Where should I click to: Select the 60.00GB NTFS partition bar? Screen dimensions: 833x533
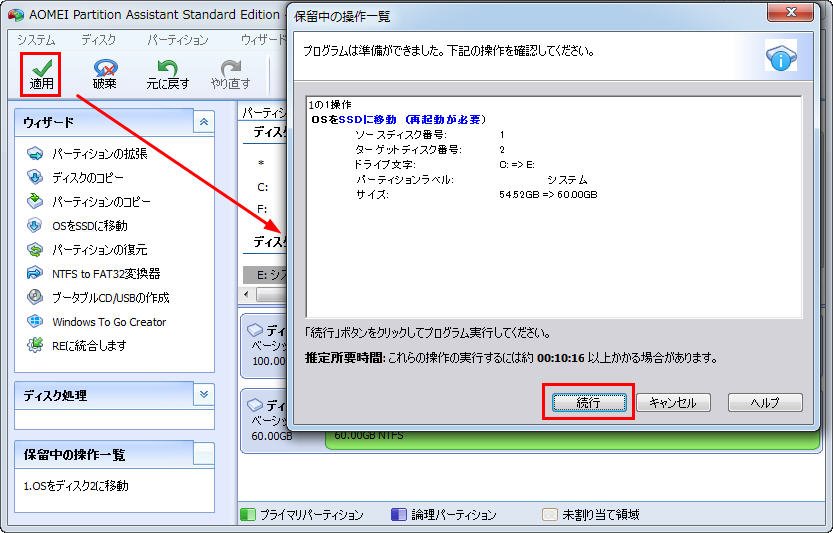(x=573, y=439)
